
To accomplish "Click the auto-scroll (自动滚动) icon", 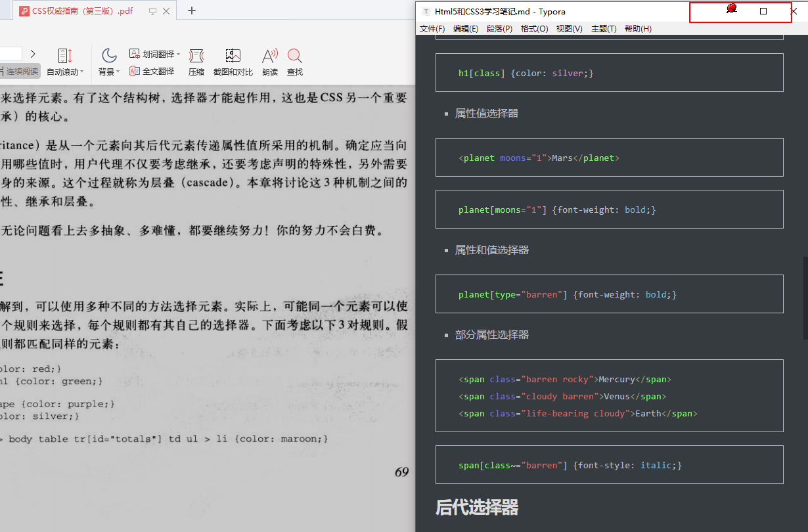I will (65, 56).
